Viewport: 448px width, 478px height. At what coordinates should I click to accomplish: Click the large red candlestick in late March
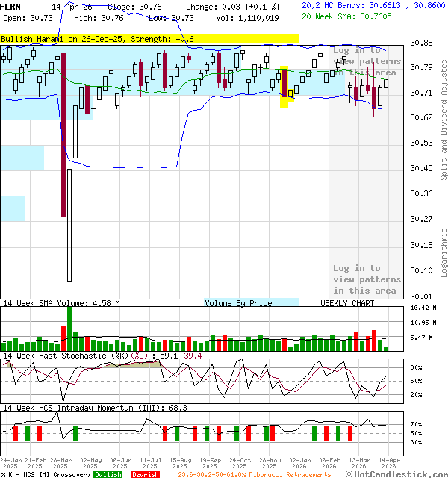point(63,134)
